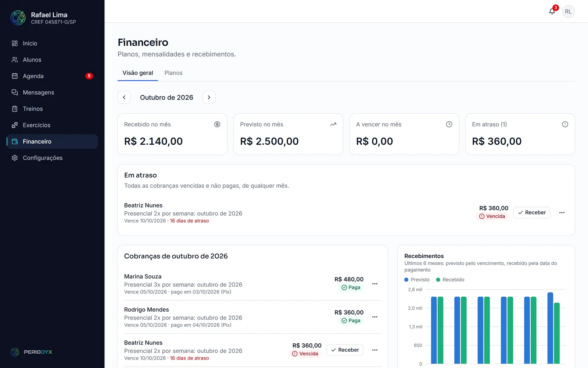Open Exercícios in the sidebar
This screenshot has height=368, width=588.
coord(52,125)
